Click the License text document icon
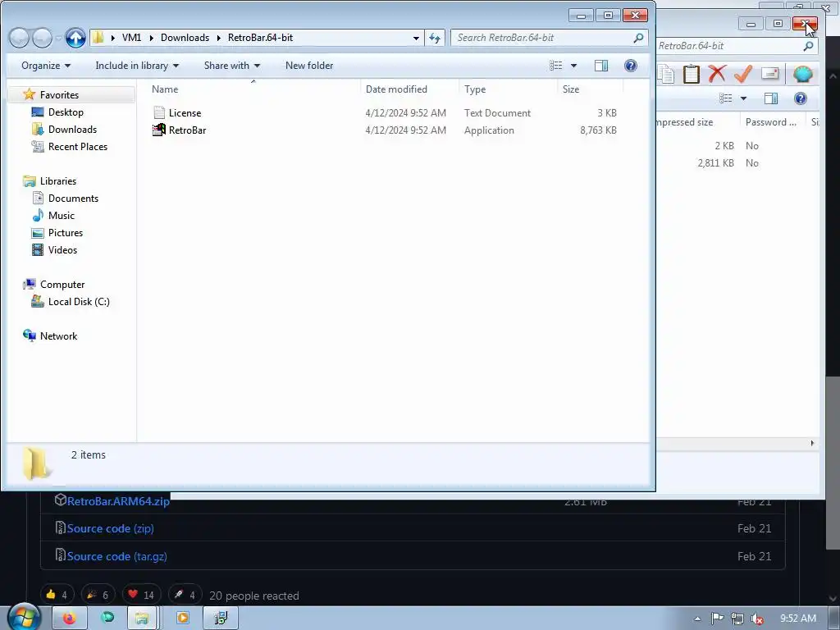 pyautogui.click(x=159, y=112)
